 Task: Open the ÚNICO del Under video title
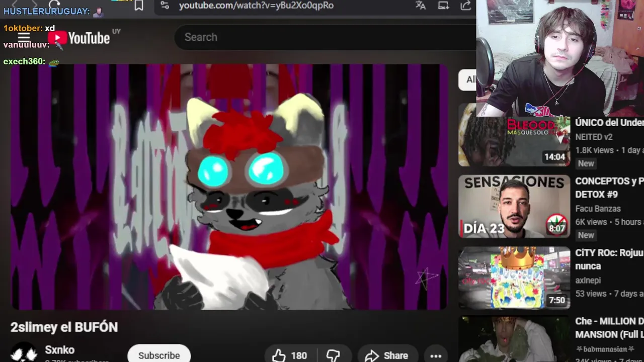(609, 123)
